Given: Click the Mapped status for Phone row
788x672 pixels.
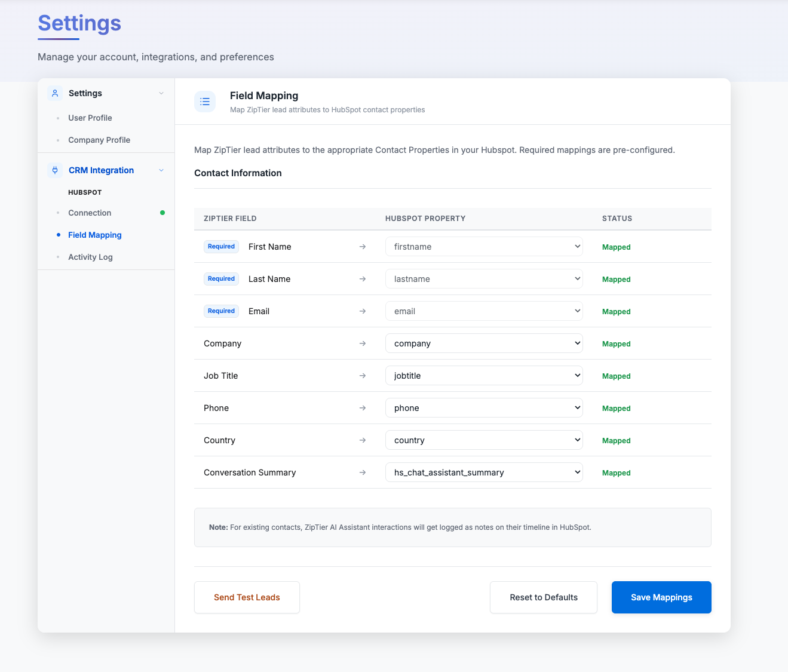Looking at the screenshot, I should 617,409.
